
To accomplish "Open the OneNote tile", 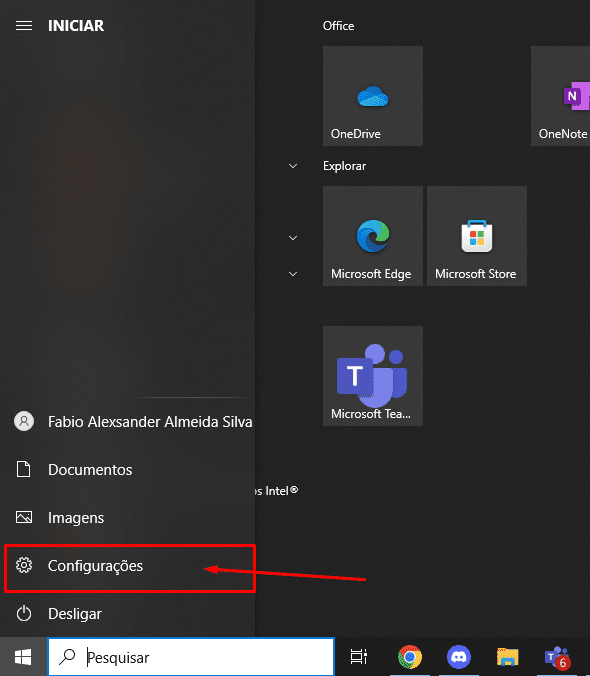I will tap(560, 96).
